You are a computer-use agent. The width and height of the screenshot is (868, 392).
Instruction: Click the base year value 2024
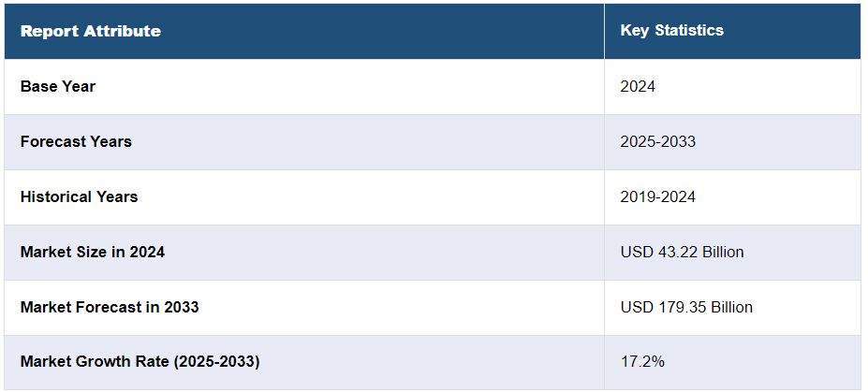click(x=638, y=87)
